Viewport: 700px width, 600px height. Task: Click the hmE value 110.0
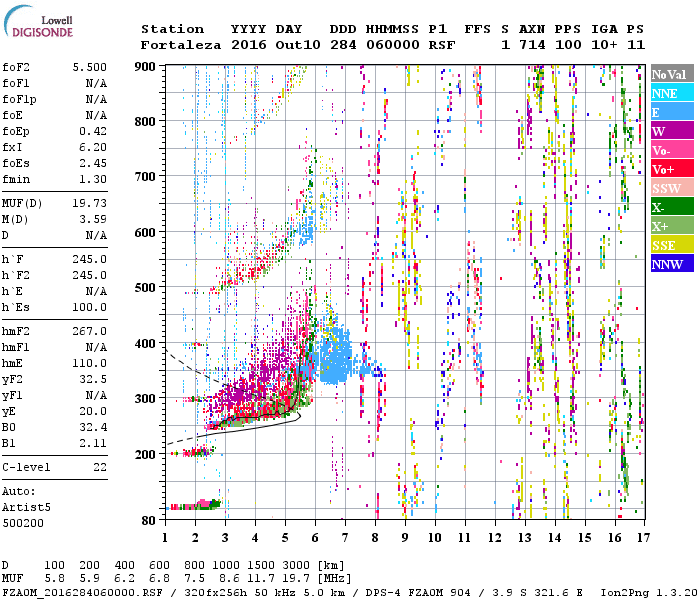(90, 363)
